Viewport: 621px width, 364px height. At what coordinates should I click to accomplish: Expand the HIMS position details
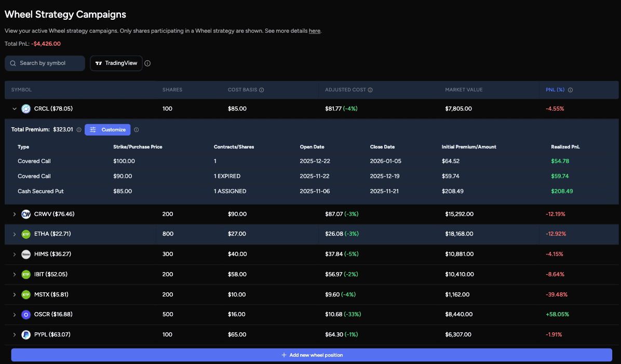tap(15, 254)
